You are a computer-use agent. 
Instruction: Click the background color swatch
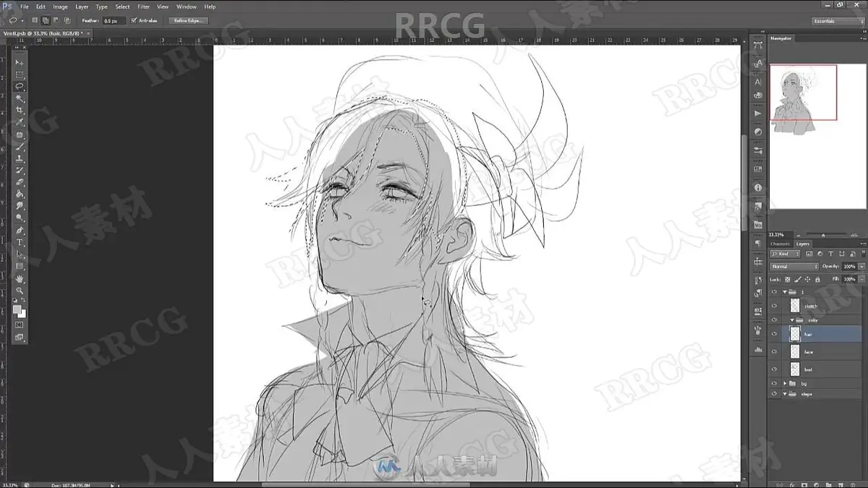pyautogui.click(x=22, y=313)
